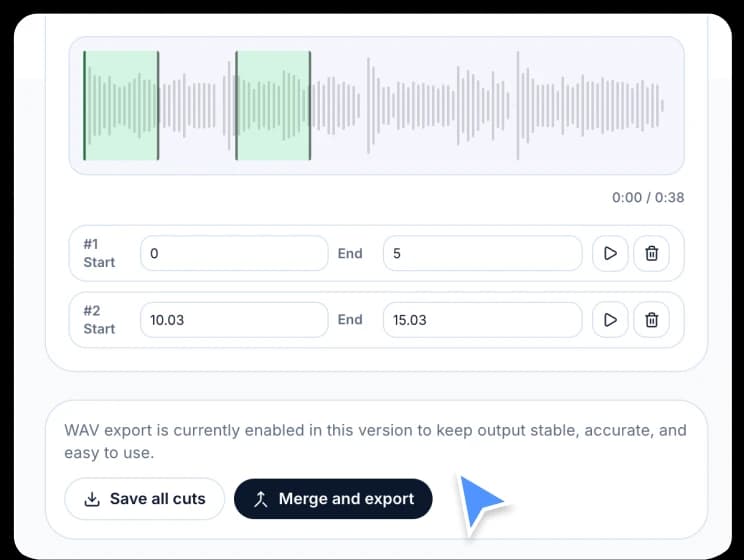Click the right edge handle of second cut region
Screen dimensions: 744x560
pos(310,105)
